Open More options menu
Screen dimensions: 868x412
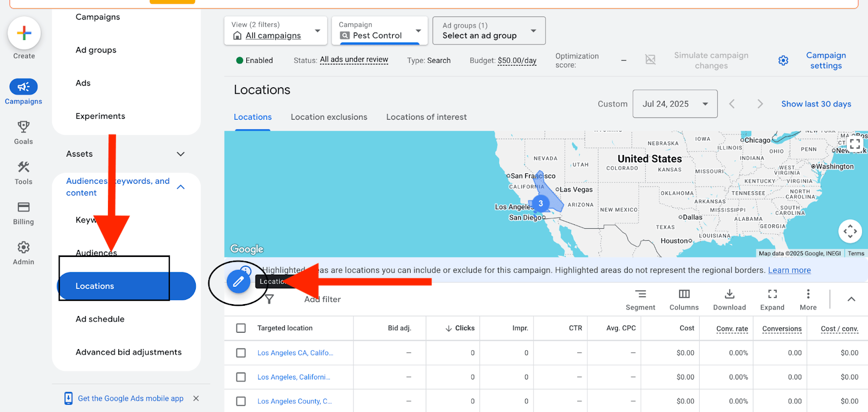click(808, 300)
